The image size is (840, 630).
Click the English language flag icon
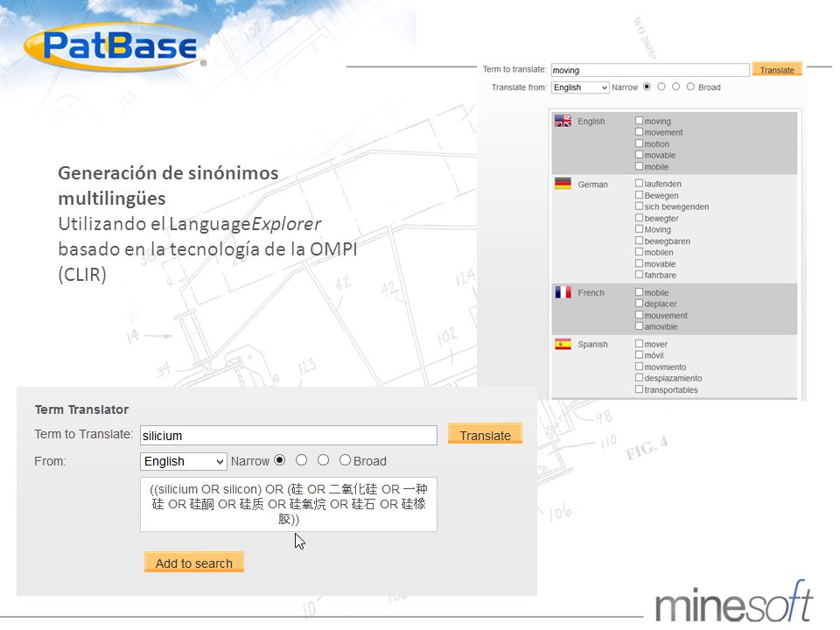[x=563, y=121]
